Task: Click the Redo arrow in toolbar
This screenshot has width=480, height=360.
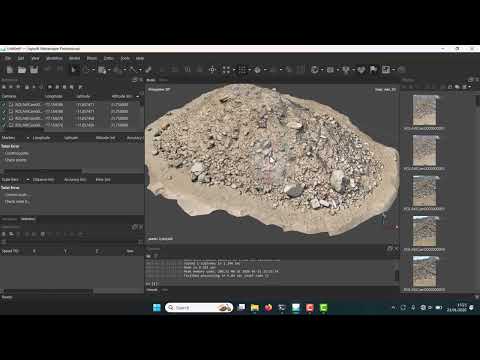Action: tap(60, 69)
